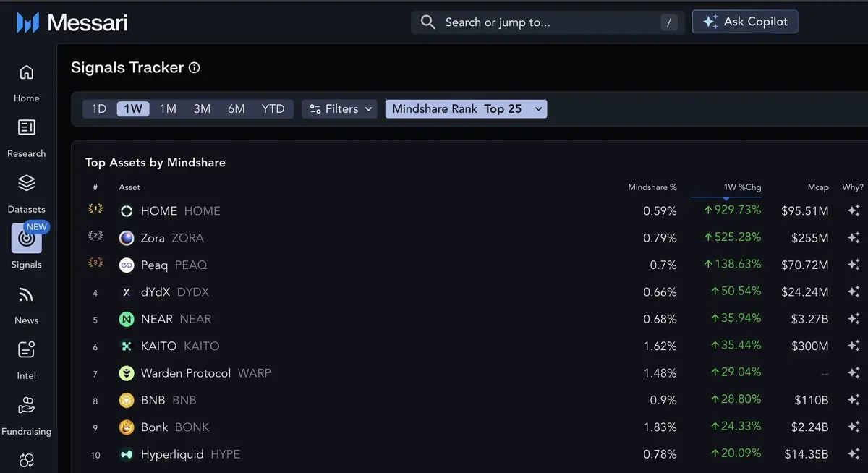This screenshot has height=473, width=868.
Task: Click the Why sparkle icon for Warden Protocol
Action: pyautogui.click(x=854, y=373)
